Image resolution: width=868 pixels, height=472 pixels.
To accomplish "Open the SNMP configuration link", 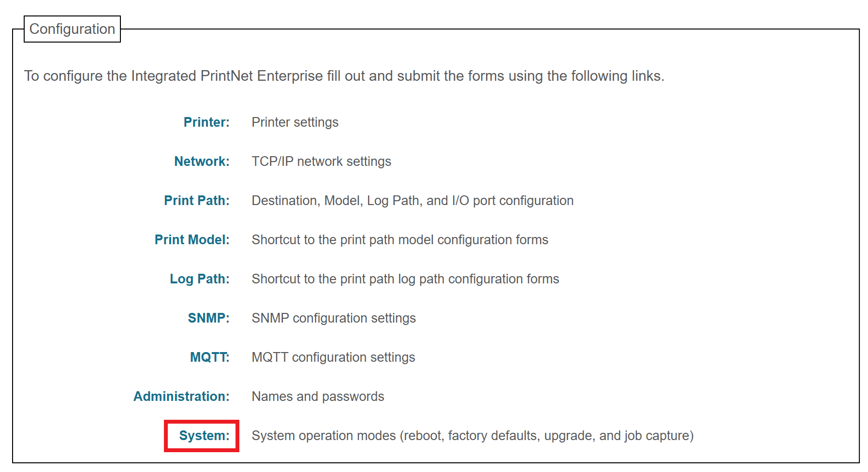I will (x=208, y=318).
